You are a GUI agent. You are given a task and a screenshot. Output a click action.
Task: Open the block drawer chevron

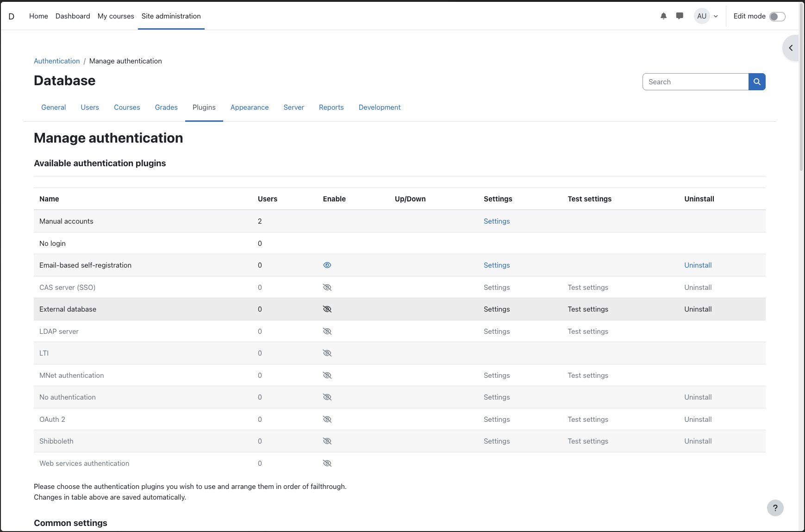[791, 48]
